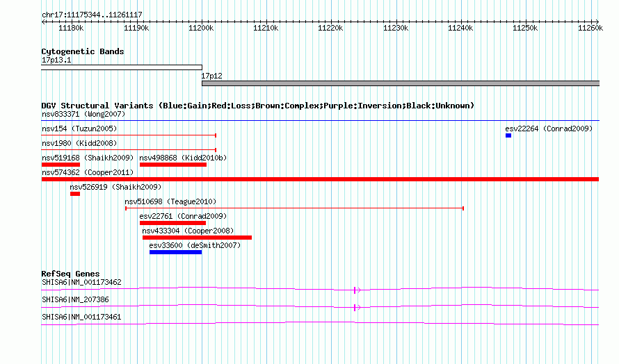The height and width of the screenshot is (364, 619).
Task: Click the DGV Structural Variants track title
Action: point(258,106)
